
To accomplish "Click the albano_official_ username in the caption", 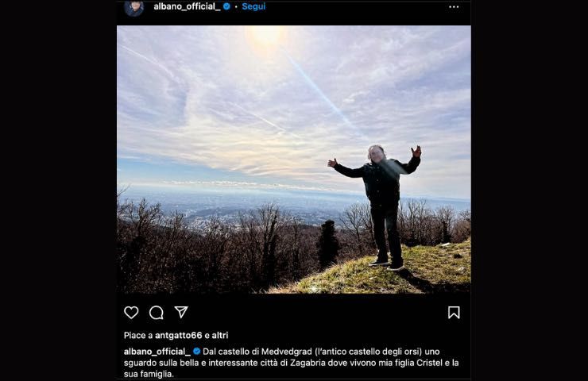I will click(x=157, y=351).
